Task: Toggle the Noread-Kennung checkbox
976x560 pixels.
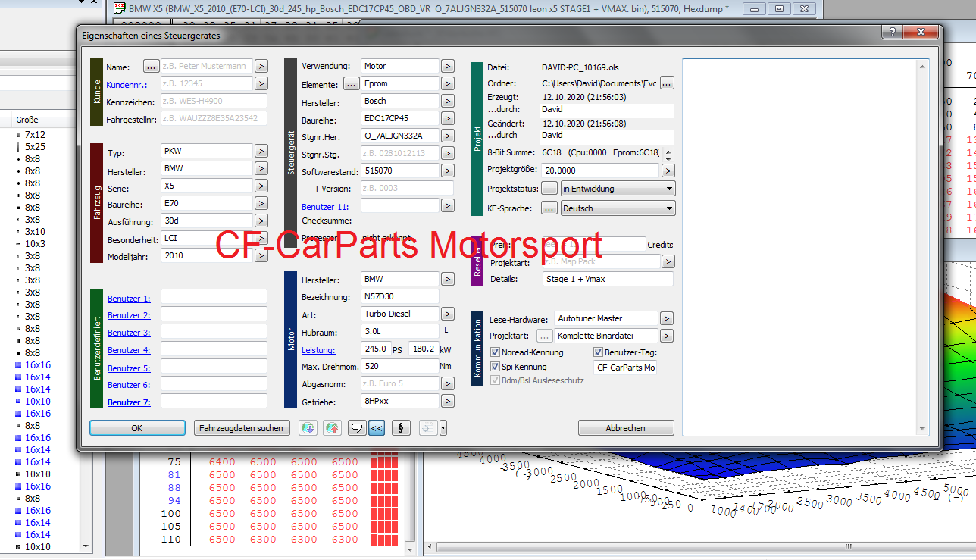Action: [495, 352]
